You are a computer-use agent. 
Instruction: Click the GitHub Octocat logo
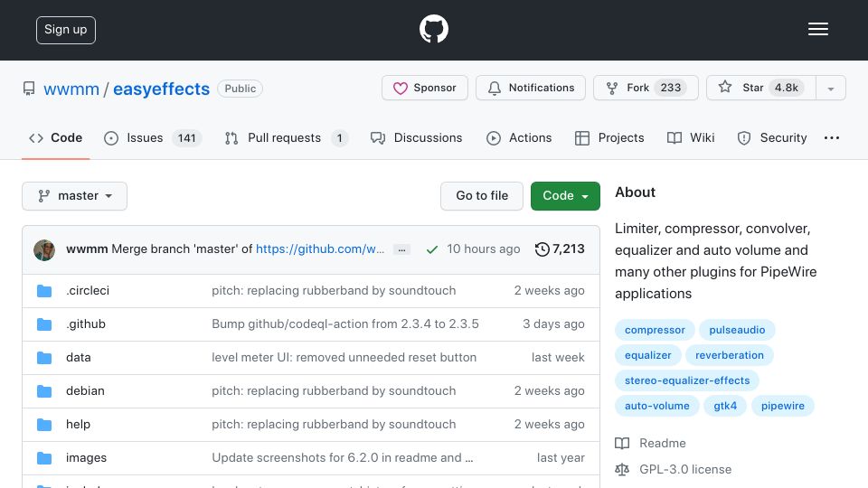[x=433, y=29]
